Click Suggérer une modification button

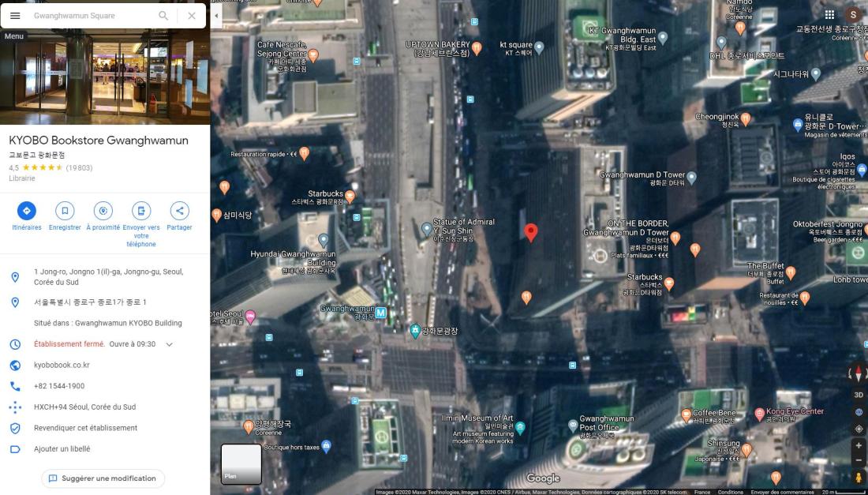[x=103, y=478]
